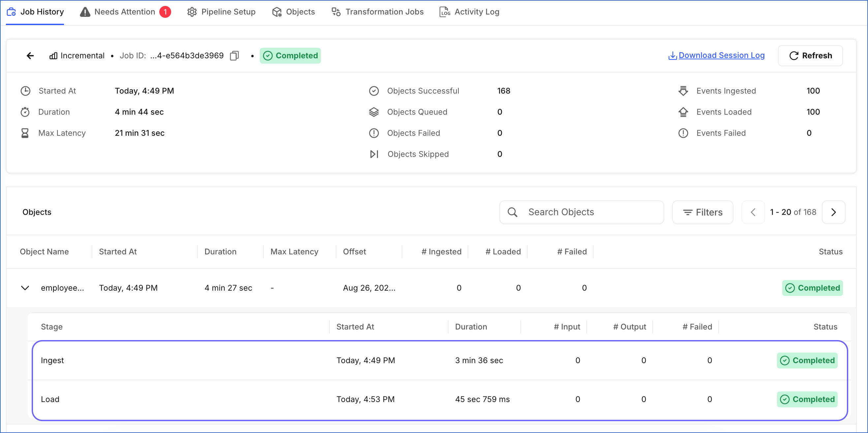Click the Needs Attention warning triangle icon

pyautogui.click(x=85, y=12)
